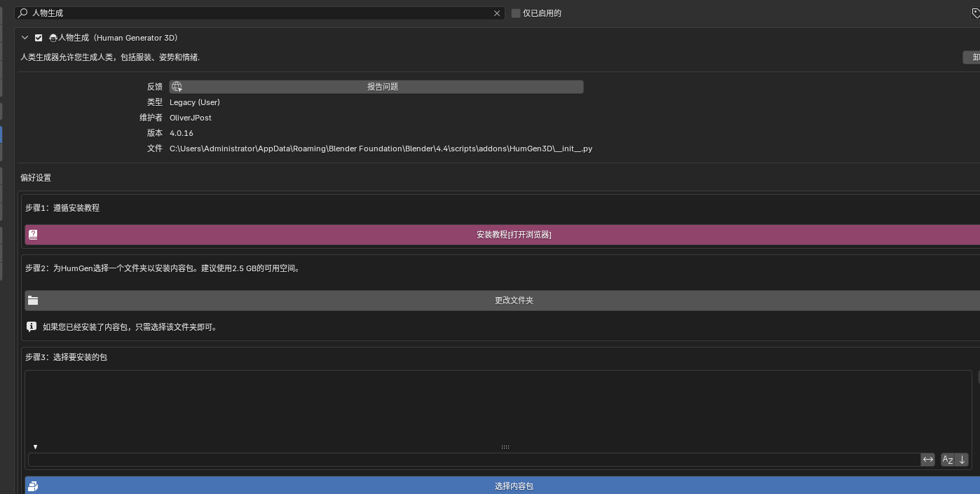Click the version number 4.0.16

click(182, 133)
